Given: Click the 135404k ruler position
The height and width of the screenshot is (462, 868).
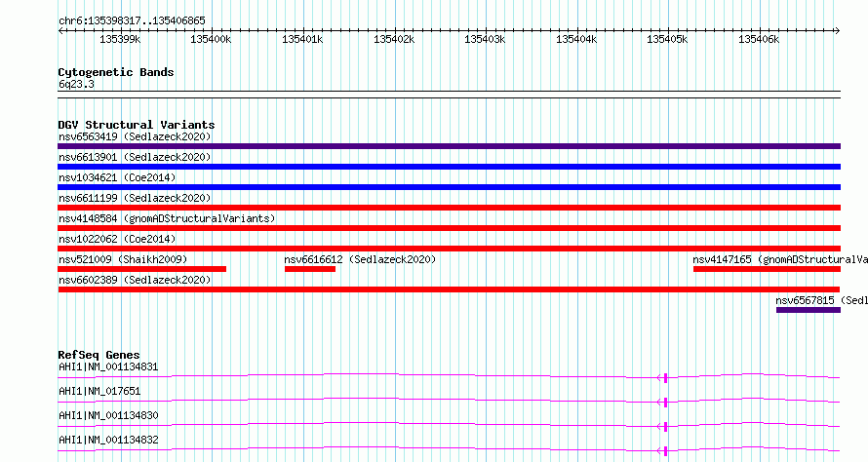Looking at the screenshot, I should pos(576,39).
